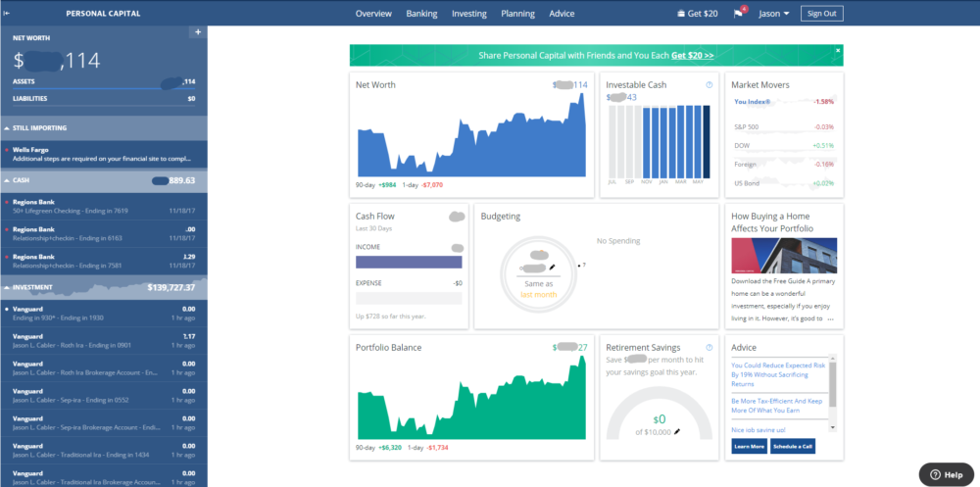The width and height of the screenshot is (980, 487).
Task: Edit the $10,000 savings goal pencil icon
Action: 677,431
